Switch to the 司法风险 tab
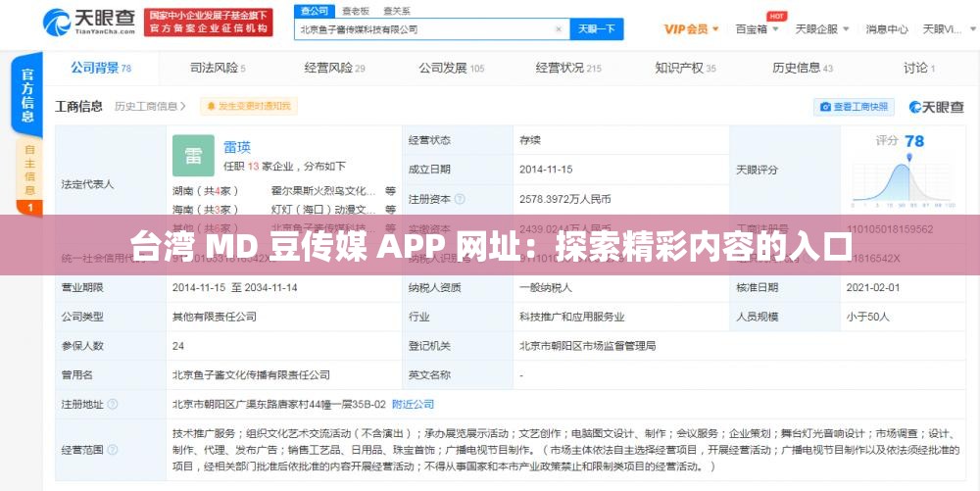The image size is (980, 491). [218, 68]
